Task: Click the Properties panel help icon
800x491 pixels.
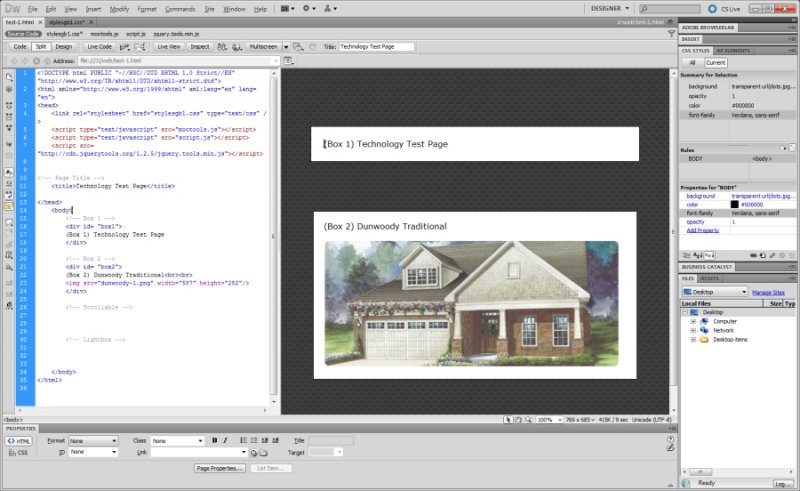Action: click(670, 439)
